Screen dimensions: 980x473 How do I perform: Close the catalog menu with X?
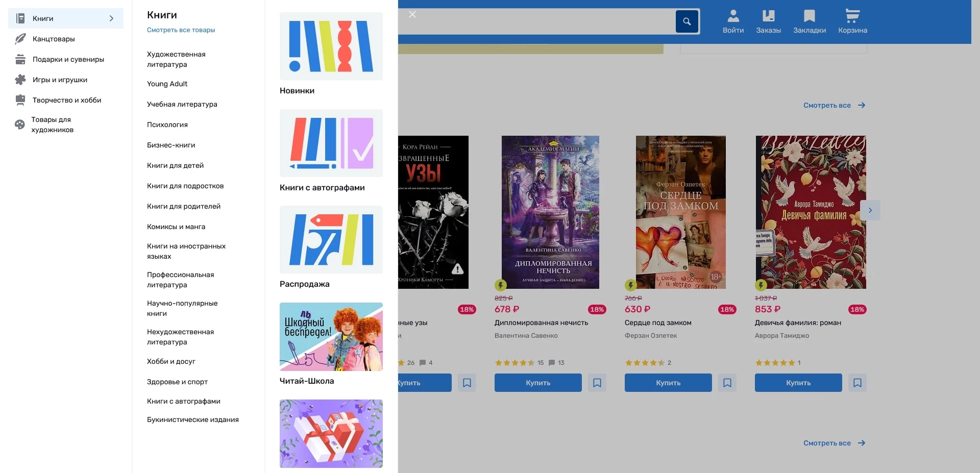[x=412, y=14]
